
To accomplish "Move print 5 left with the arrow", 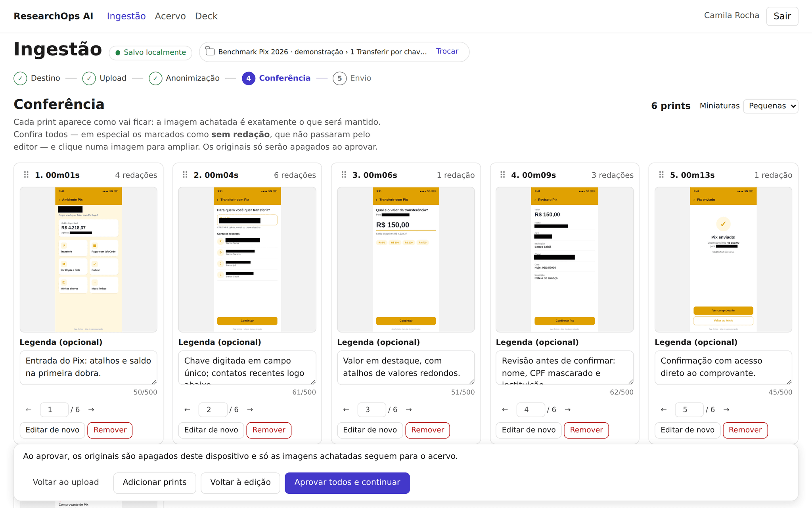I will [x=664, y=410].
